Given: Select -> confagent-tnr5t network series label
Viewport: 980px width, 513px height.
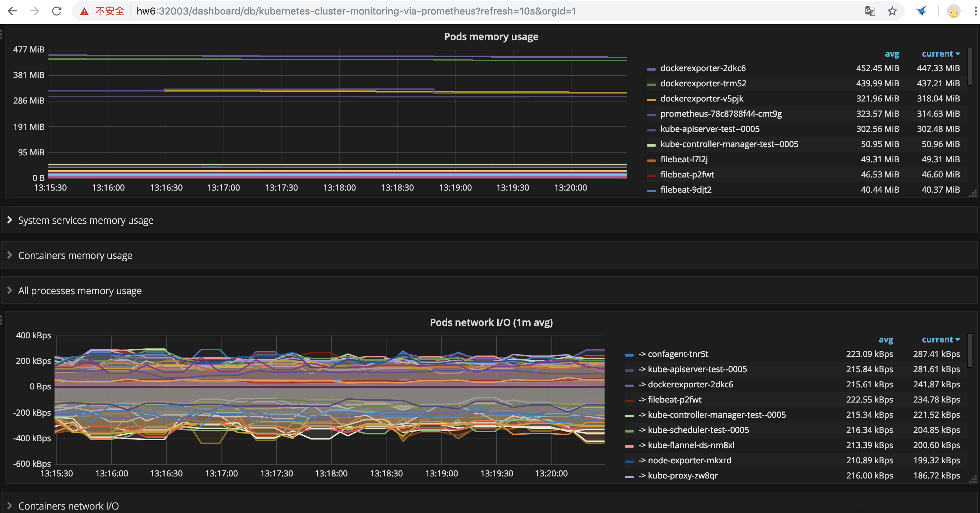Looking at the screenshot, I should point(673,354).
